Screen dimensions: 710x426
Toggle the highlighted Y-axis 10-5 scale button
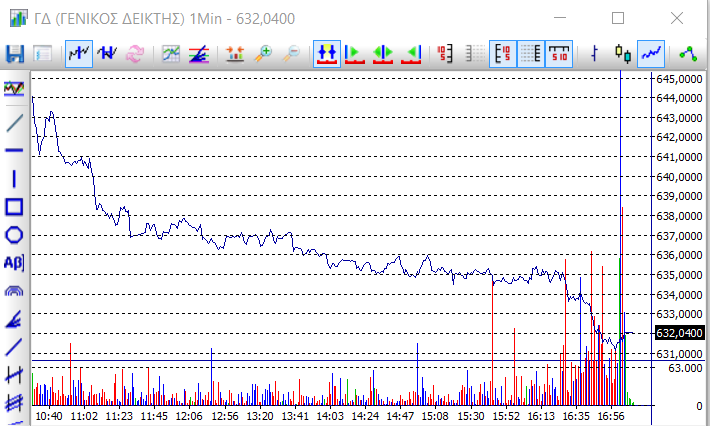(x=503, y=54)
